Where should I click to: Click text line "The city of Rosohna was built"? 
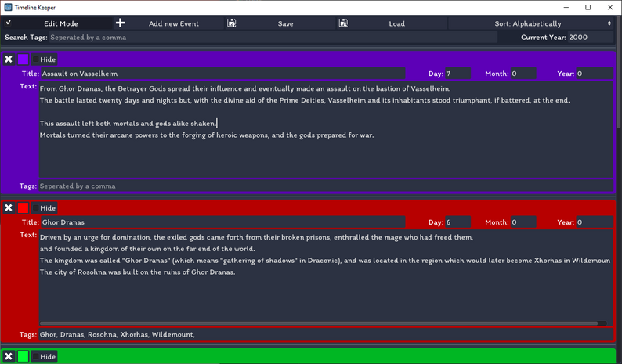coord(137,272)
